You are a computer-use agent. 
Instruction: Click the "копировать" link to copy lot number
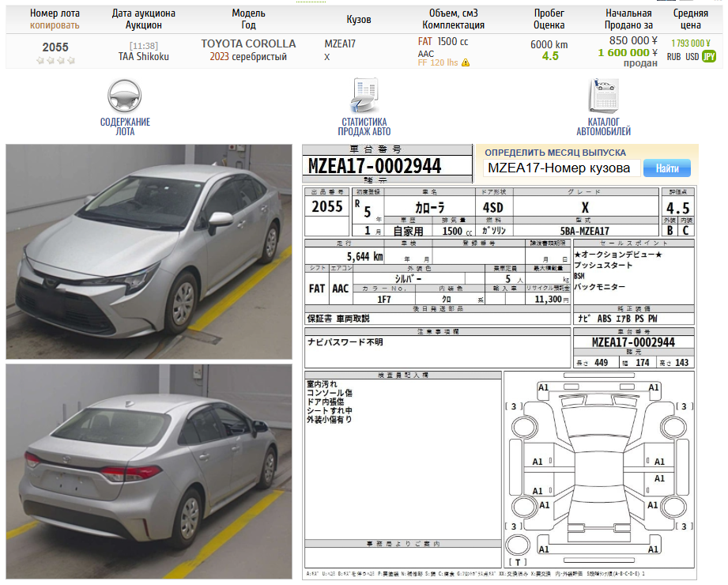(55, 25)
